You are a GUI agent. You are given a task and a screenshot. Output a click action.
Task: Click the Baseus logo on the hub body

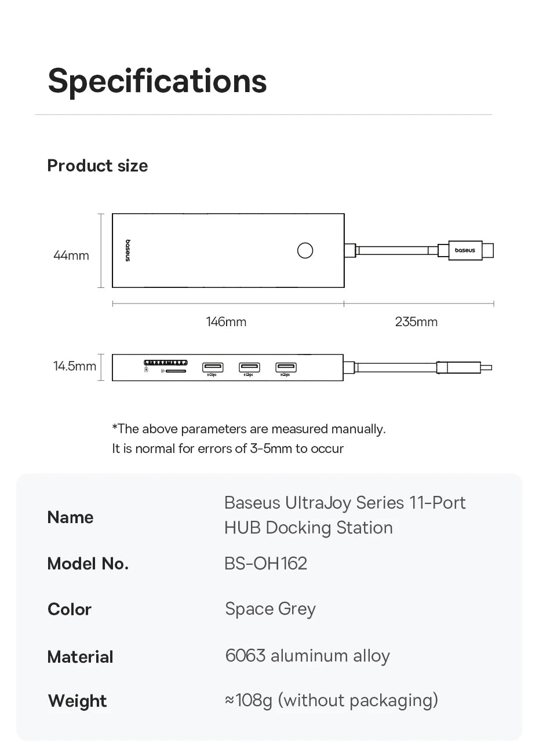click(128, 250)
